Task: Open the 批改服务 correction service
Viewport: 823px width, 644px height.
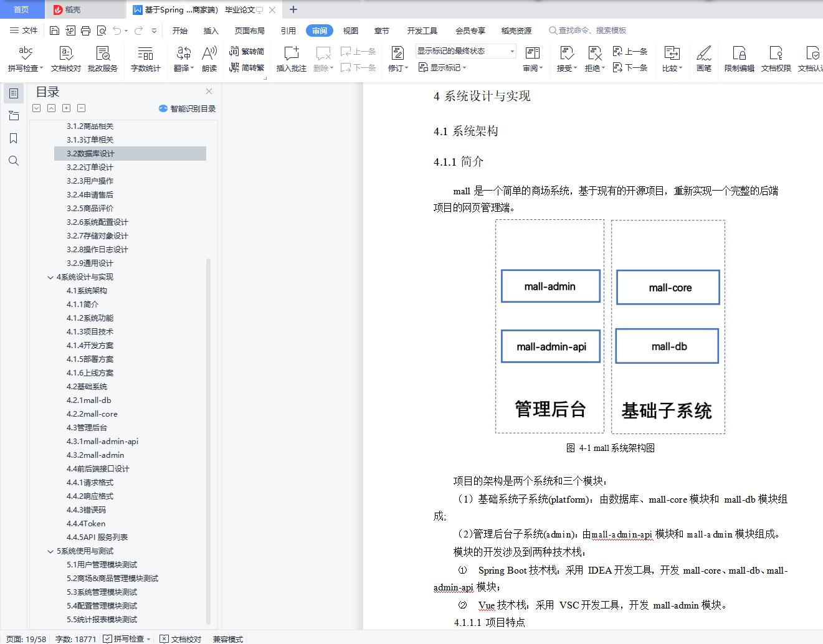Action: (x=103, y=59)
